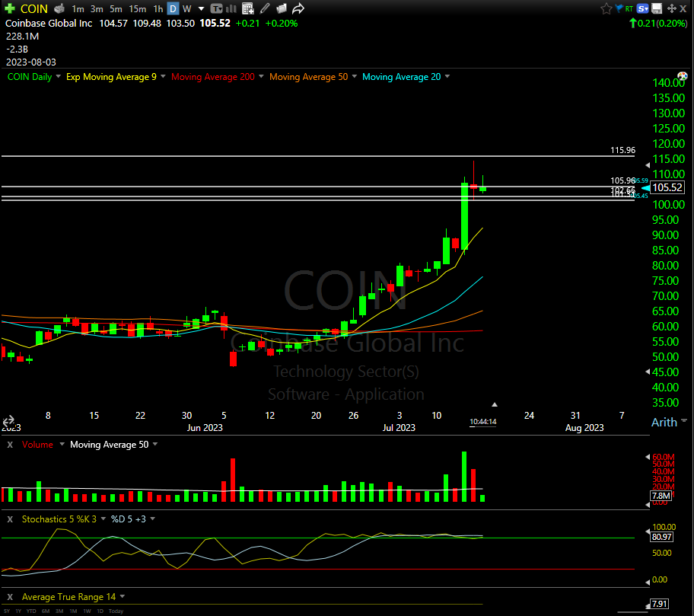The height and width of the screenshot is (616, 694).
Task: Open the dropdown arrow next to Arith
Action: tap(684, 420)
